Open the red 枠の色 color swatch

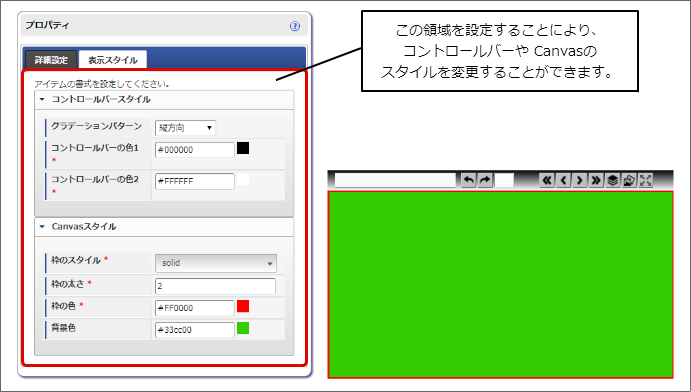point(243,306)
